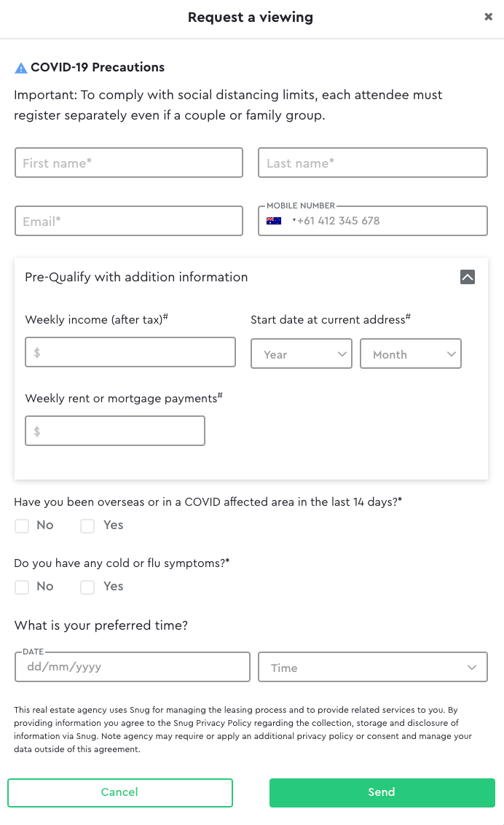This screenshot has width=504, height=825.
Task: Collapse the Pre-Qualify section with chevron icon
Action: (x=468, y=277)
